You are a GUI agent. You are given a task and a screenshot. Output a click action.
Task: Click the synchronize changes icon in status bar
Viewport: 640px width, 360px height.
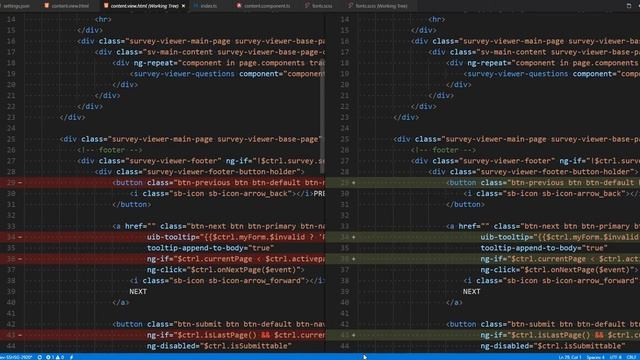pos(40,357)
